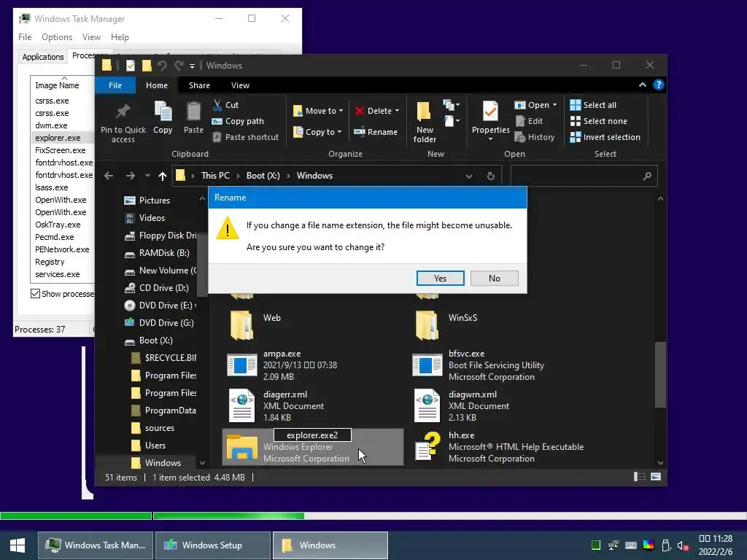Viewport: 747px width, 560px height.
Task: Click This PC in breadcrumb path
Action: coord(215,176)
